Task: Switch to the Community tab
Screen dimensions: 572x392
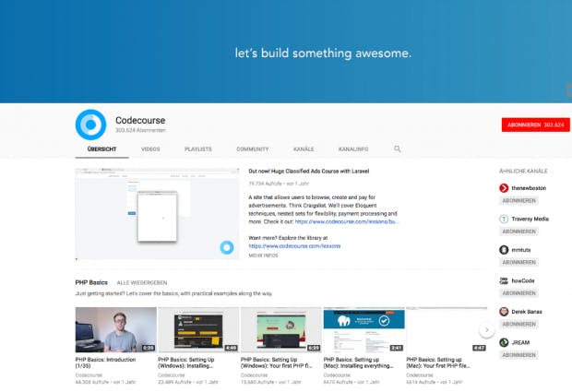Action: [253, 149]
